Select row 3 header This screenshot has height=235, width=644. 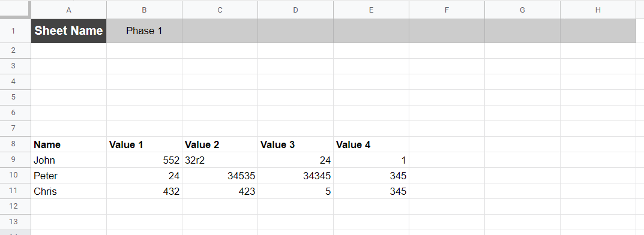pos(15,66)
